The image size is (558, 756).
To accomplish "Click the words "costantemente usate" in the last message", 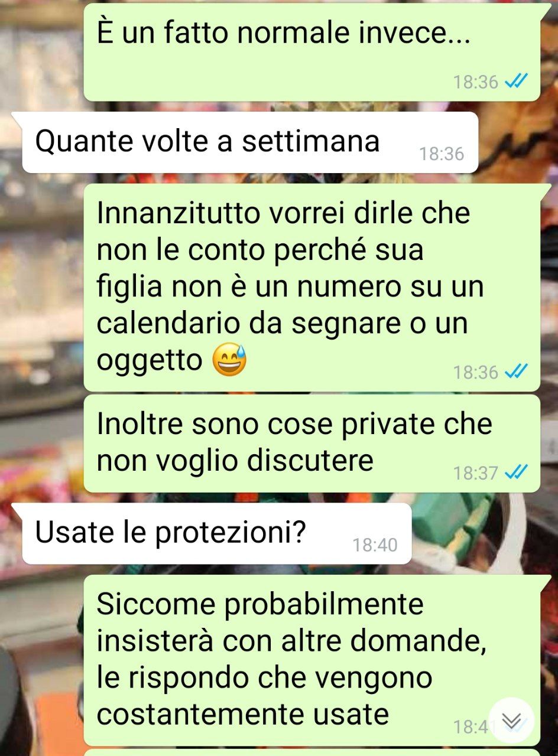I will [x=243, y=715].
